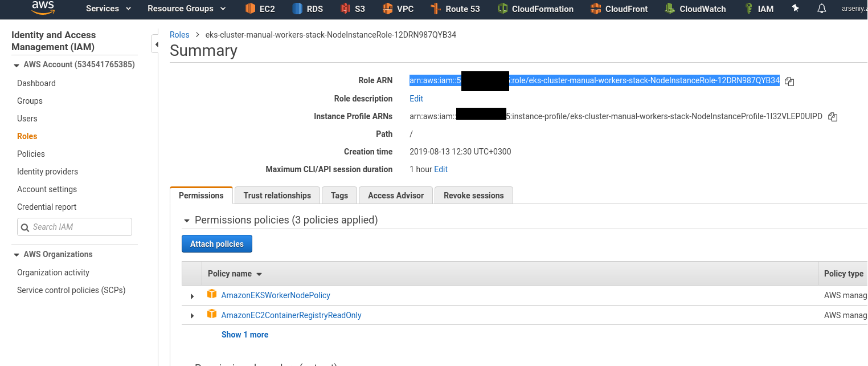Open the Revoke sessions tab

click(474, 196)
